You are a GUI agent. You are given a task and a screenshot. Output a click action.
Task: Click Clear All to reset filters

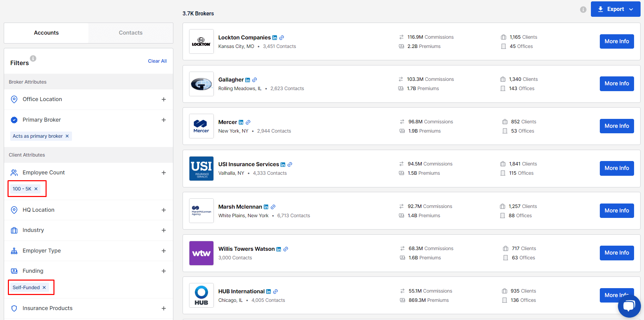click(157, 61)
